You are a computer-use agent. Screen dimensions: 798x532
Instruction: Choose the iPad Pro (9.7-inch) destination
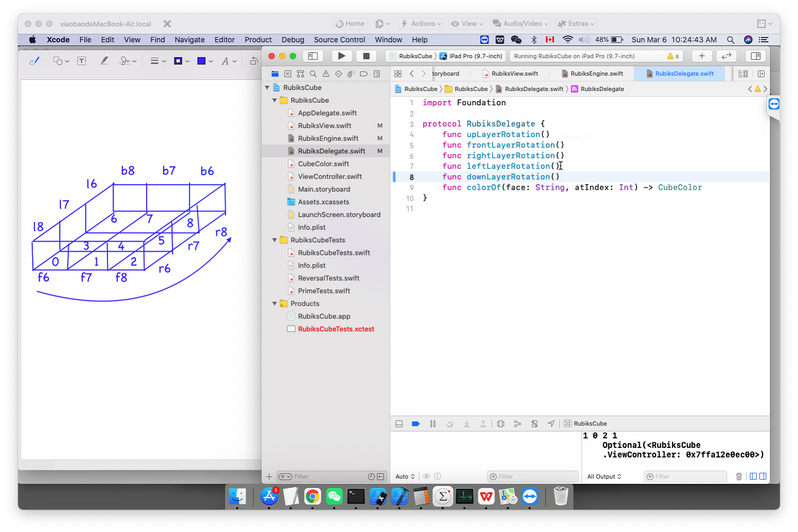(x=471, y=56)
